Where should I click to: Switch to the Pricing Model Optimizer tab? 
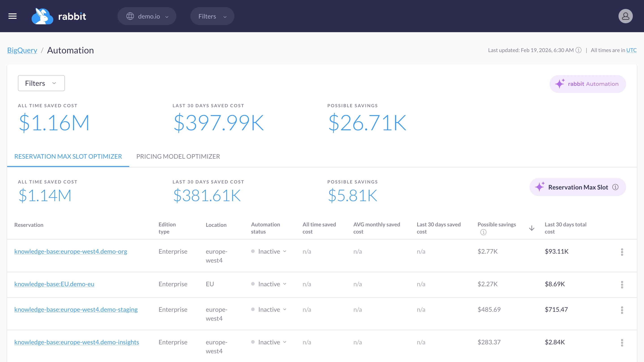178,156
